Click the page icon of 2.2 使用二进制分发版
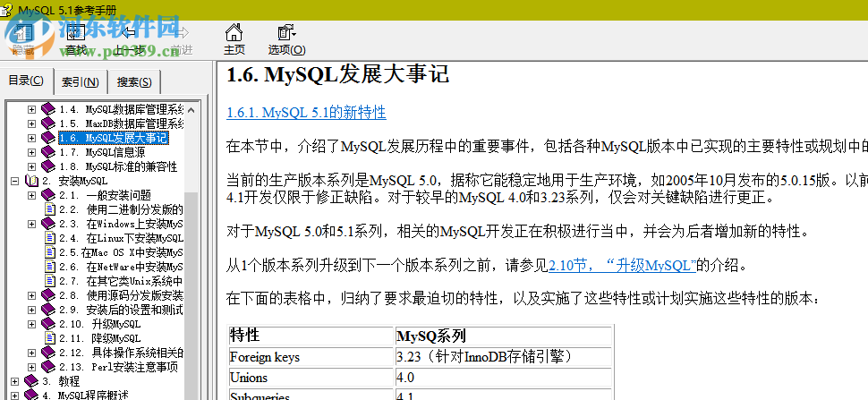The image size is (868, 400). pyautogui.click(x=50, y=209)
